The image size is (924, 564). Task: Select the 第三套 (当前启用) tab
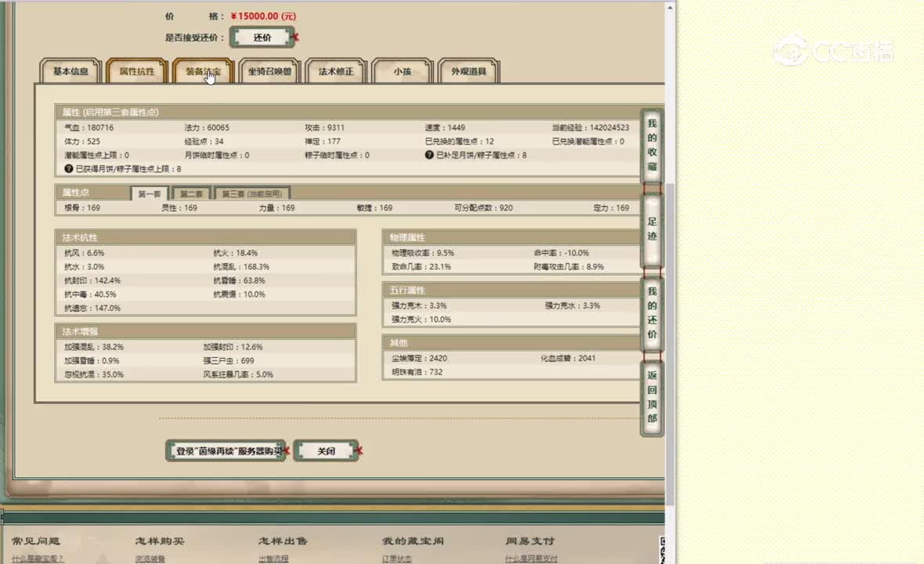(251, 193)
